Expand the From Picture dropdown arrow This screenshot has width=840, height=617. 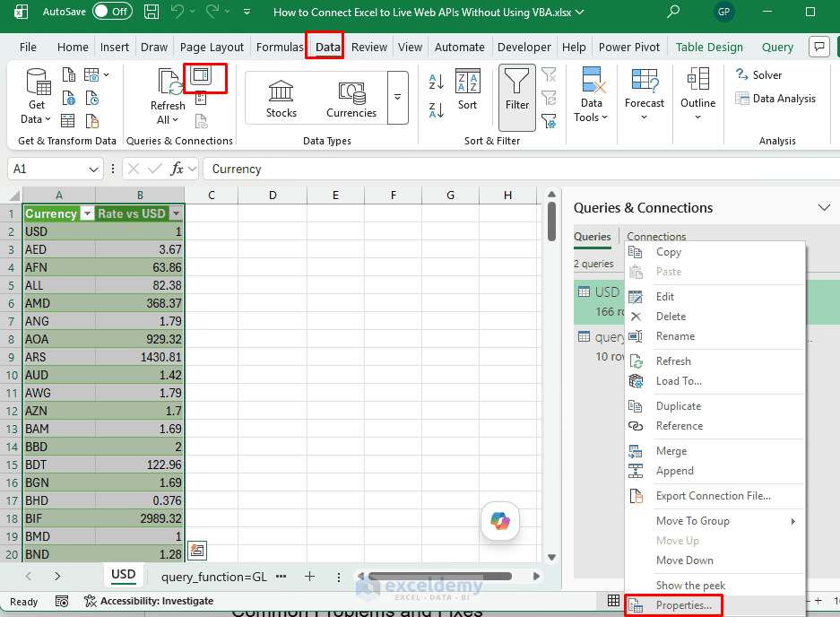click(x=106, y=75)
